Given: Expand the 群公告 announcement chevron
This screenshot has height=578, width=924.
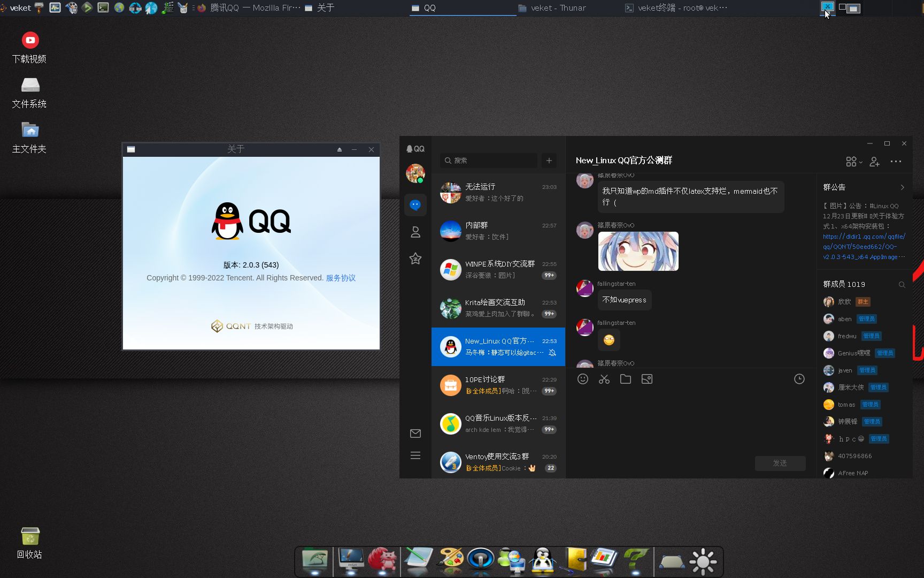Looking at the screenshot, I should pyautogui.click(x=902, y=187).
